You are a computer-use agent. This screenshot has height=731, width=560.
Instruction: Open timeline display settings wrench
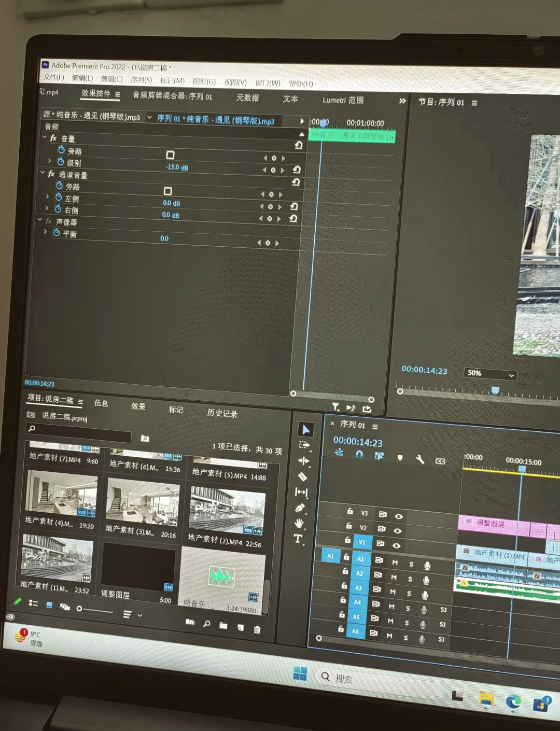click(419, 459)
